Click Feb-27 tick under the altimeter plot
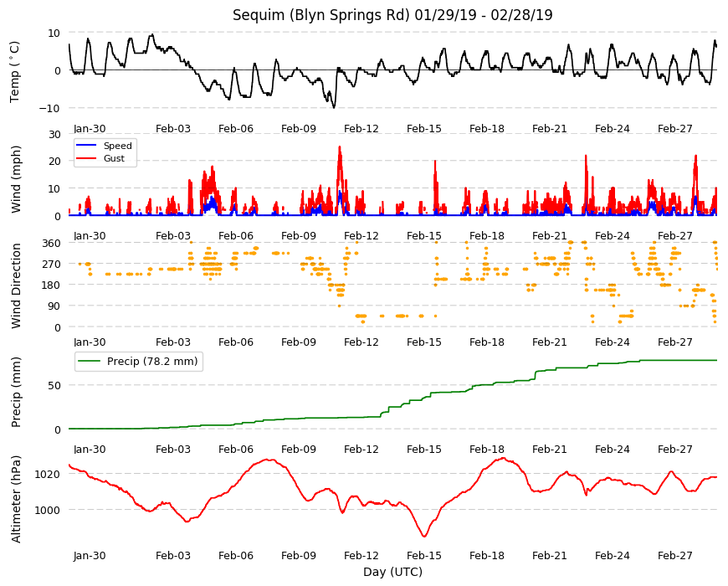 point(675,555)
